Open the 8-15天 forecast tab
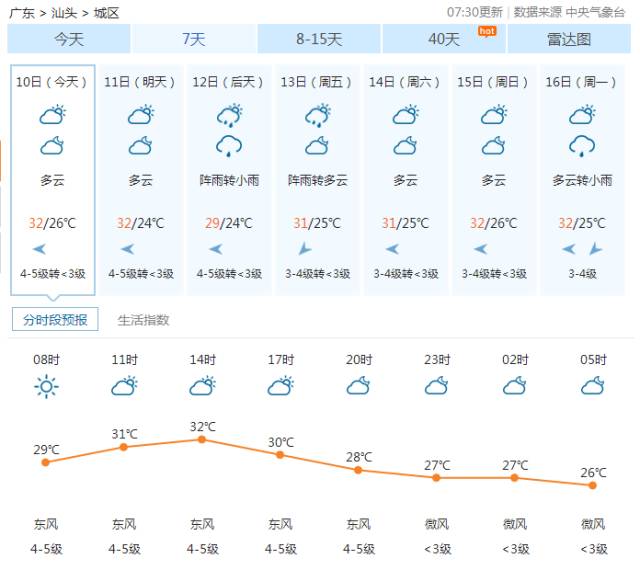Image resolution: width=640 pixels, height=570 pixels. click(x=319, y=39)
